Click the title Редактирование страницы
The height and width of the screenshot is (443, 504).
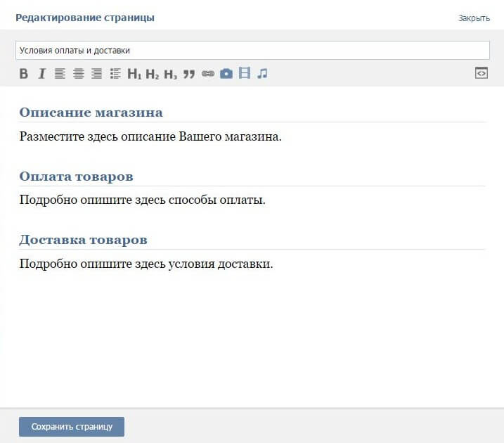pyautogui.click(x=85, y=18)
